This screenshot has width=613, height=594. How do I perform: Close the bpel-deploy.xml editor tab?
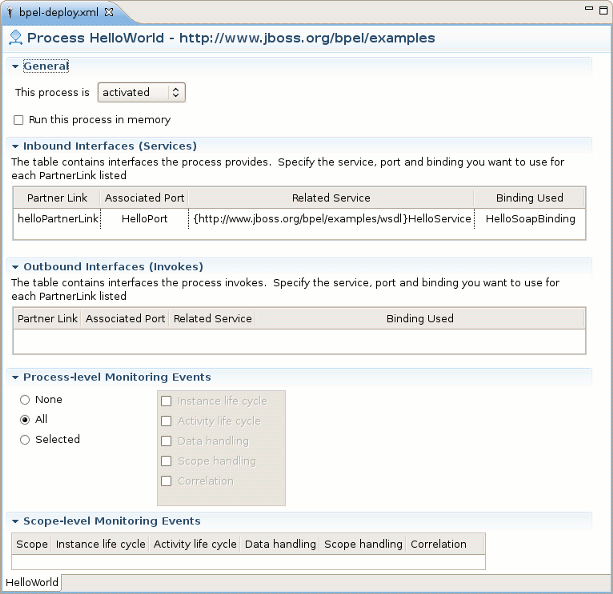[x=109, y=12]
